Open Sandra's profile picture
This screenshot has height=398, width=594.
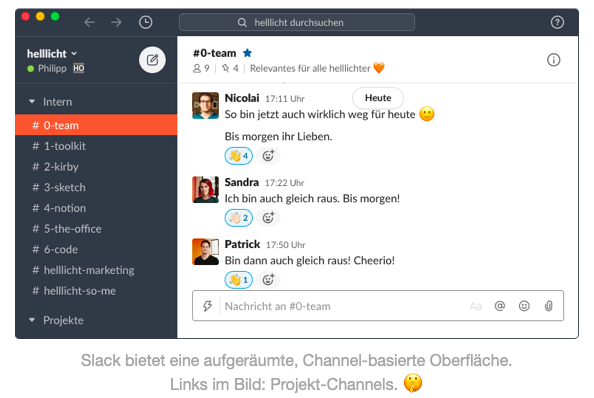click(x=205, y=189)
